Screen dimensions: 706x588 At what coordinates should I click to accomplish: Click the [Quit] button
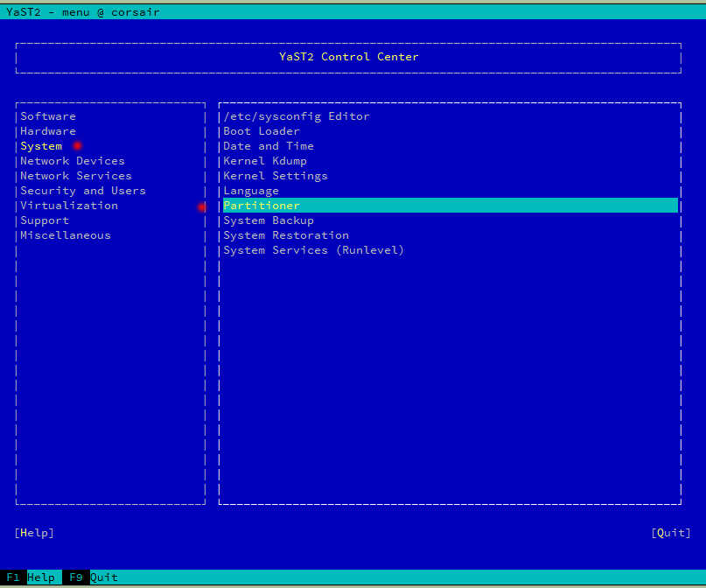[x=670, y=533]
